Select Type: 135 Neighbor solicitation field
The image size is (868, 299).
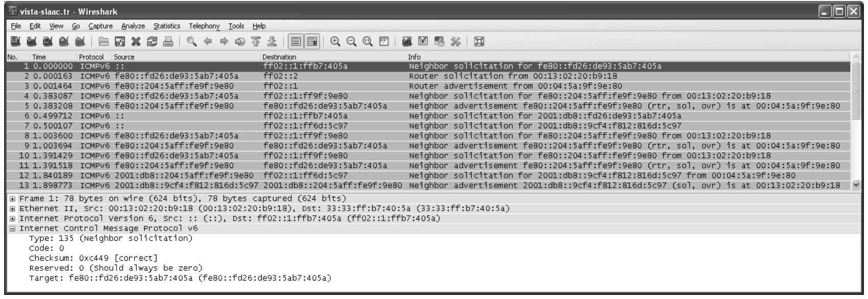click(x=111, y=238)
